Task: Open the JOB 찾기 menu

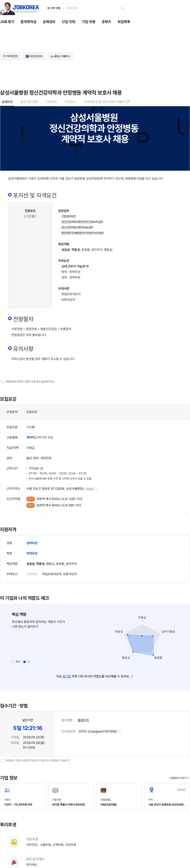Action: (x=7, y=22)
